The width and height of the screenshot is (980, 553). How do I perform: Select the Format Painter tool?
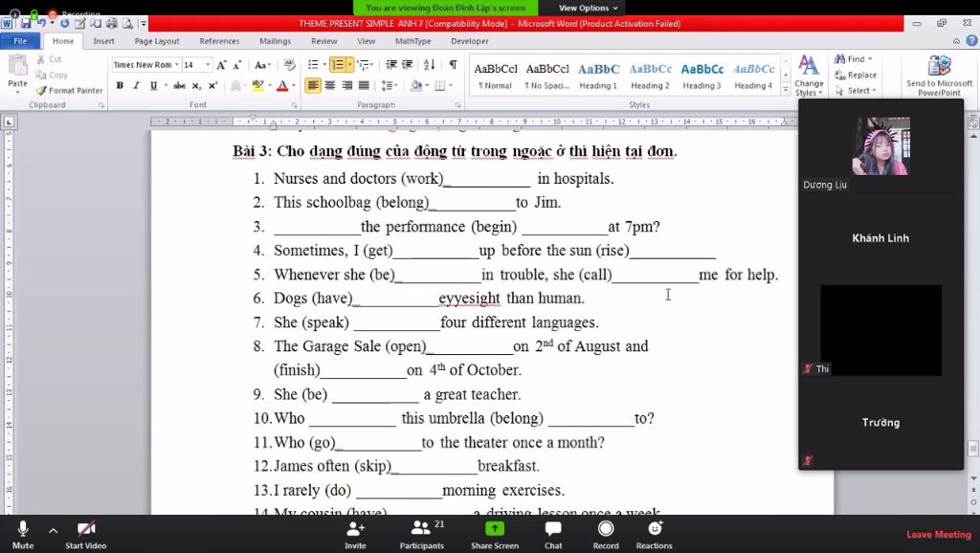point(69,90)
